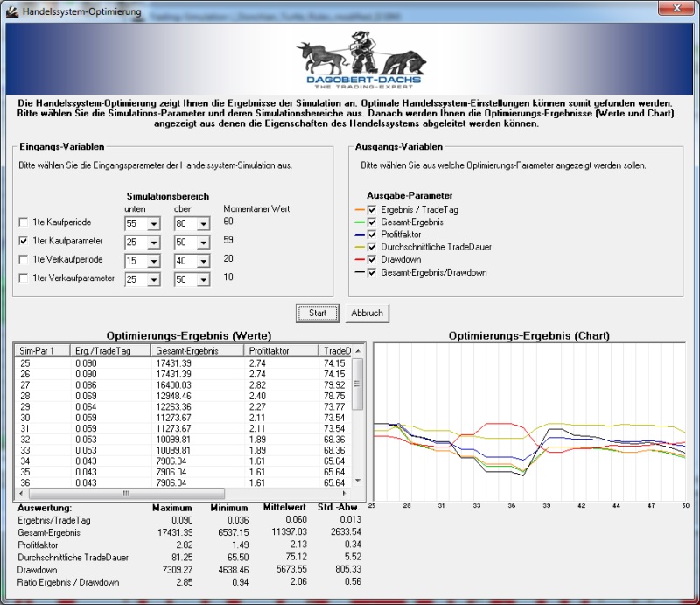This screenshot has width=700, height=605.
Task: Open Kaufparameter lower bound dropdown
Action: pos(154,243)
